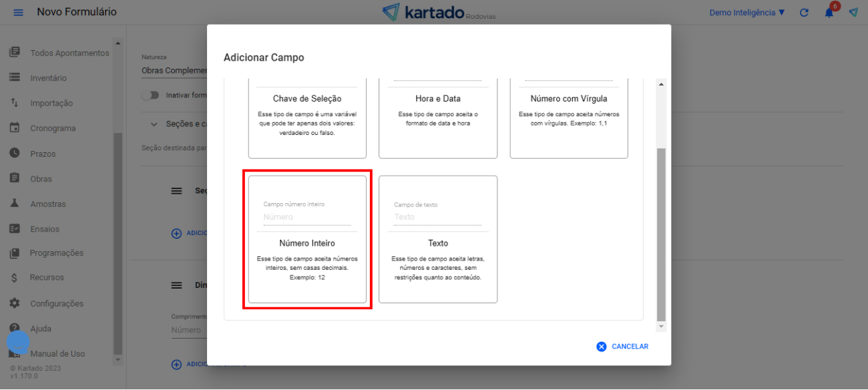Click the notification bell icon
868x390 pixels.
coord(829,13)
